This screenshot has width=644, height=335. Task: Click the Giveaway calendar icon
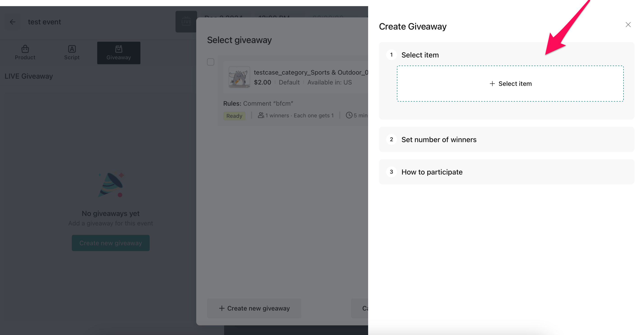(119, 49)
